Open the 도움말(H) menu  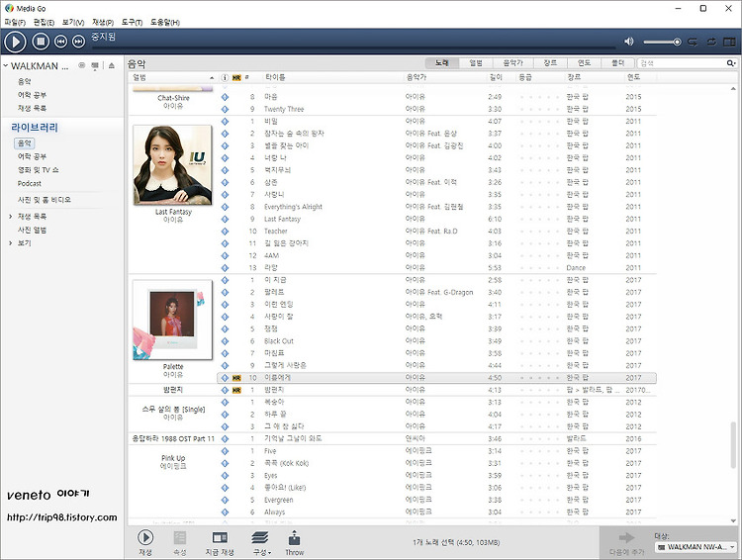pos(165,22)
